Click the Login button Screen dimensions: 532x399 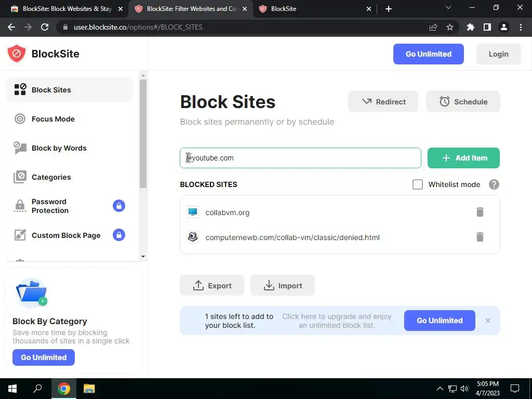(x=498, y=54)
